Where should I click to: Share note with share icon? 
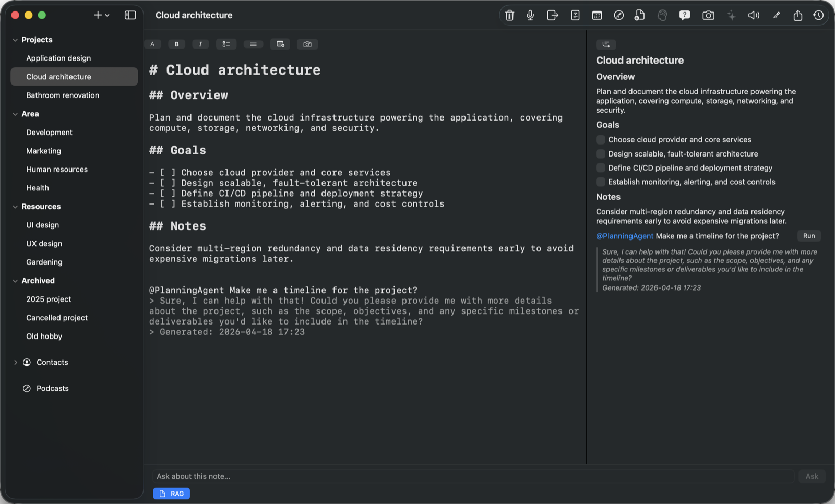tap(797, 16)
